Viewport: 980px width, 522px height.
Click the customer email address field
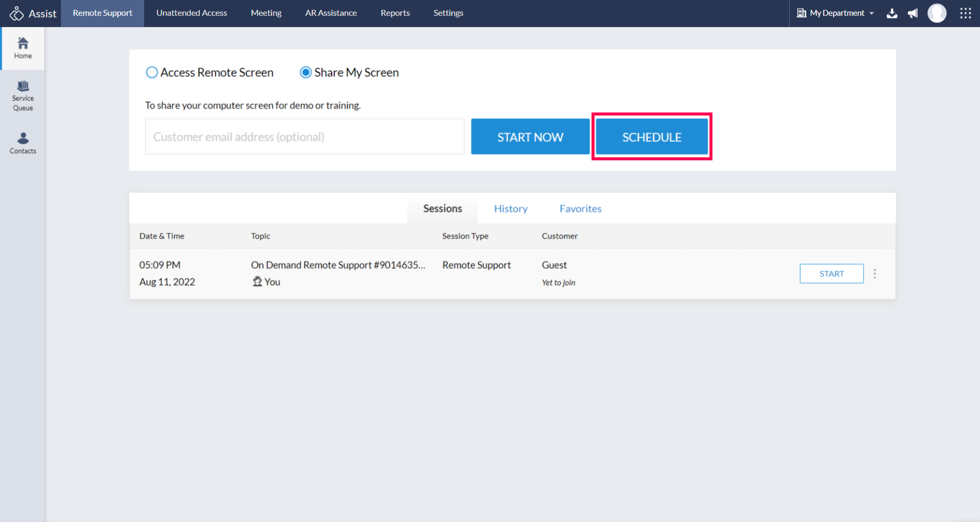(305, 137)
